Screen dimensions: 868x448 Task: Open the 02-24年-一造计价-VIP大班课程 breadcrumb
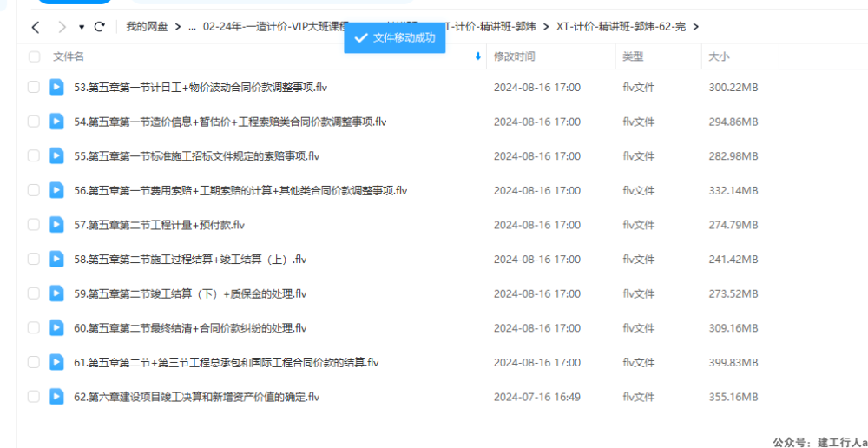tap(273, 27)
